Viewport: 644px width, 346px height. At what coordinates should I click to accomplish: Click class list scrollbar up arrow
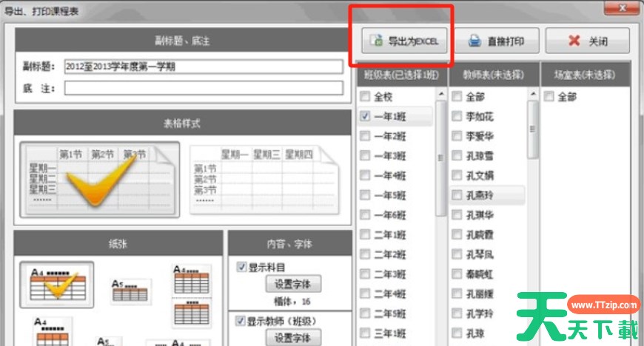point(440,94)
